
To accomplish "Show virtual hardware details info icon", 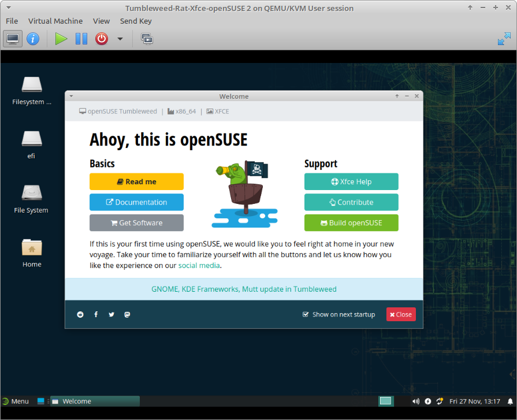I will pos(33,39).
